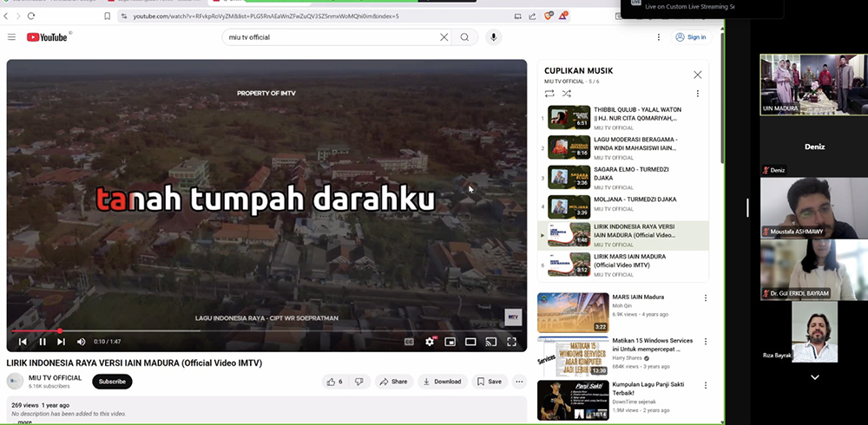Click the Subscribe button

point(112,382)
